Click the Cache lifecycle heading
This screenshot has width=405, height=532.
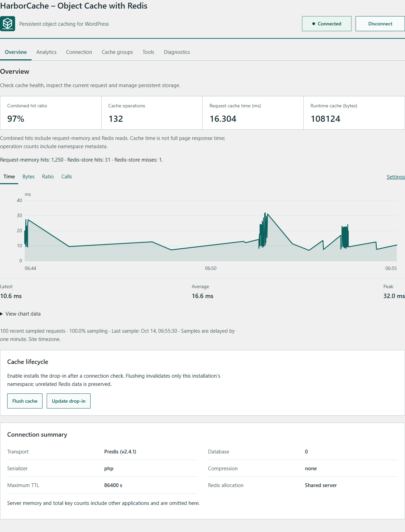[x=28, y=362]
